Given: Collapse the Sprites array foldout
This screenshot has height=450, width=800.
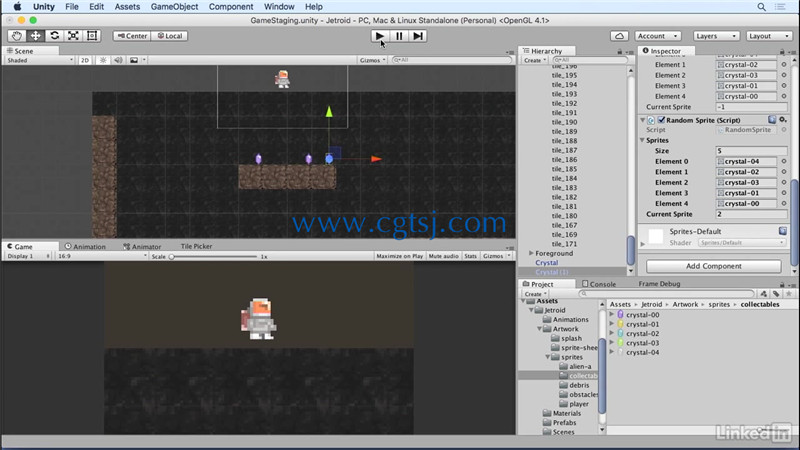Looking at the screenshot, I should (642, 140).
